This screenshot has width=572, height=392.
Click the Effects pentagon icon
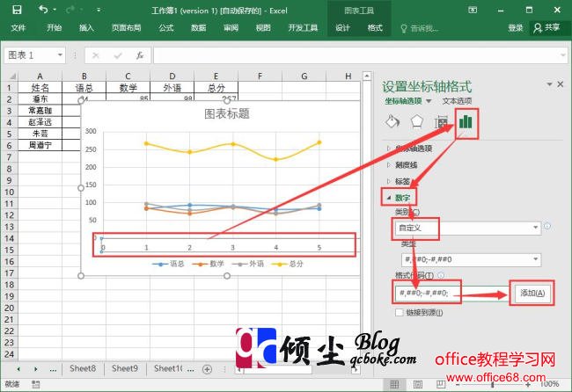[x=416, y=121]
